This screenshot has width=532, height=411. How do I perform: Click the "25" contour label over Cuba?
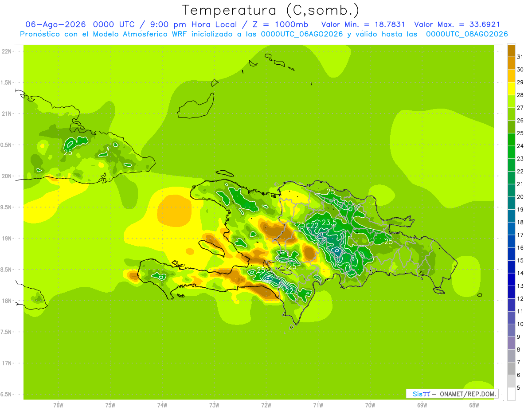click(x=68, y=152)
